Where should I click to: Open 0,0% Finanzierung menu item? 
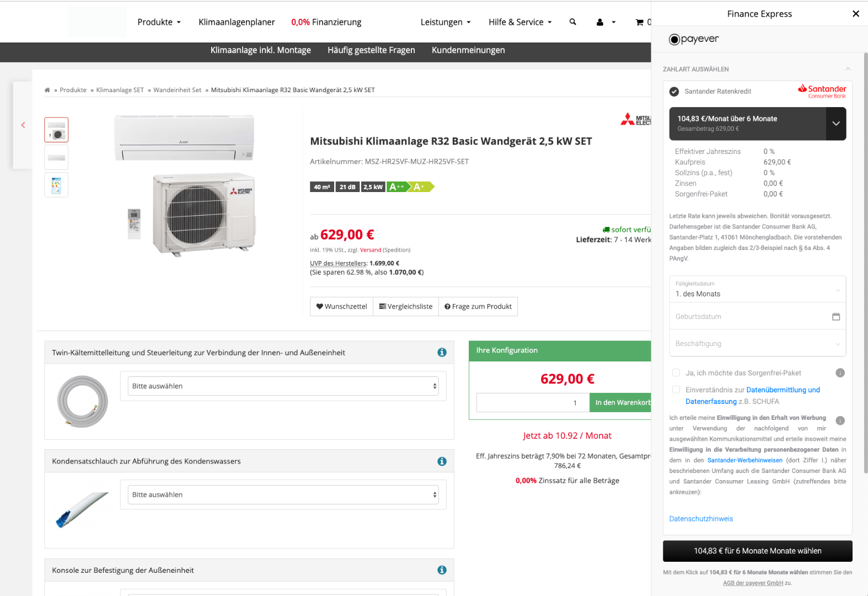coord(326,22)
